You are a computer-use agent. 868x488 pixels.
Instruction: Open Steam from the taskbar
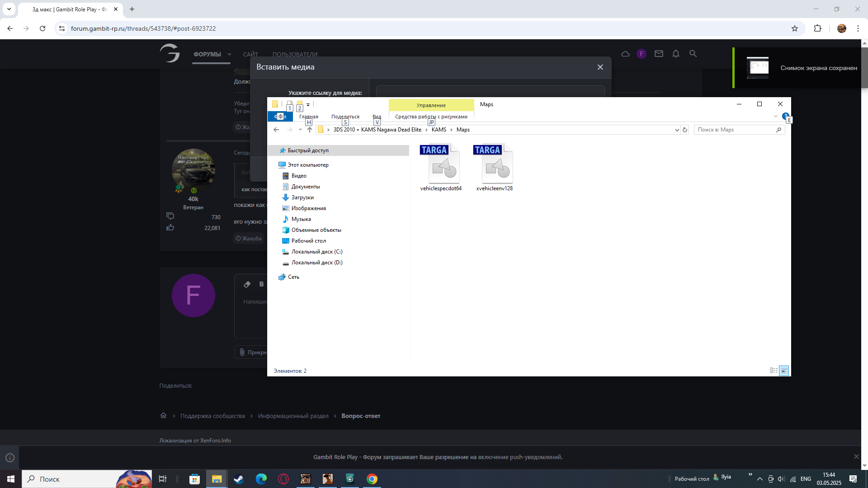[x=239, y=479]
